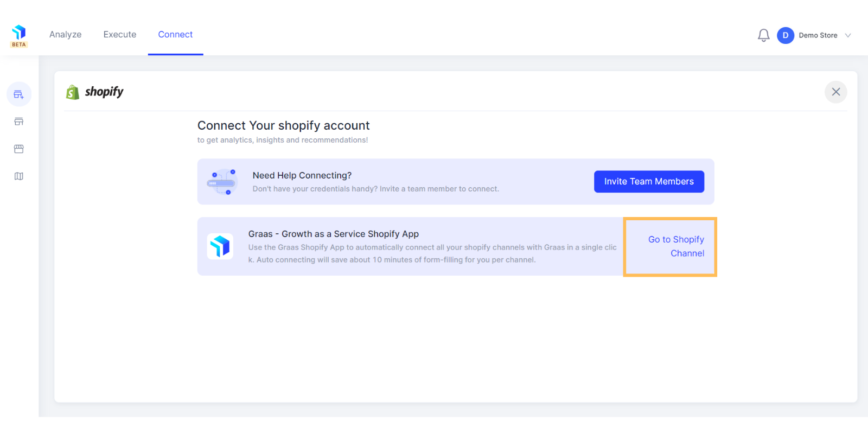Click the Need Help Connecting? heading

(302, 175)
